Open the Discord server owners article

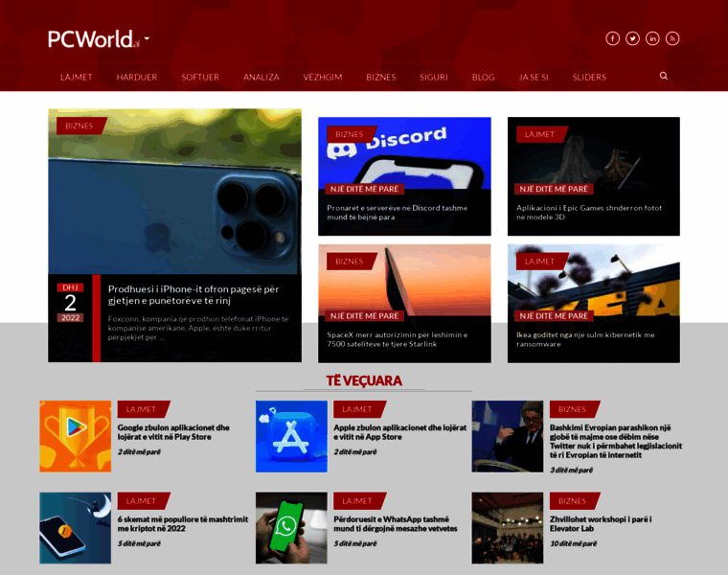397,212
